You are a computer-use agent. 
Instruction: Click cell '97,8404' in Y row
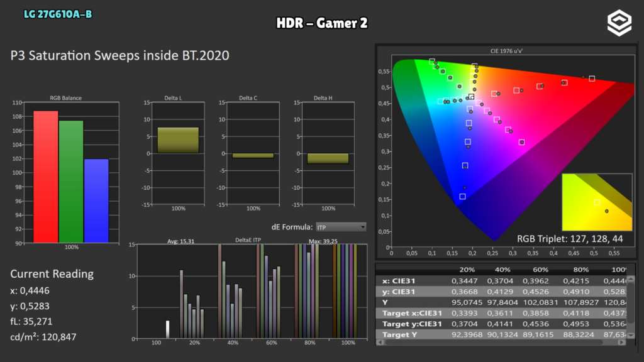(502, 302)
